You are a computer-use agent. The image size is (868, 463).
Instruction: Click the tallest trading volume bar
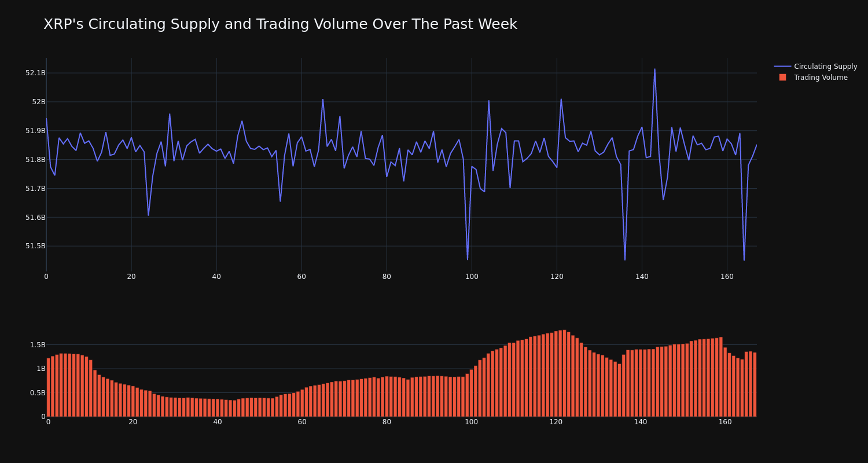(x=564, y=373)
